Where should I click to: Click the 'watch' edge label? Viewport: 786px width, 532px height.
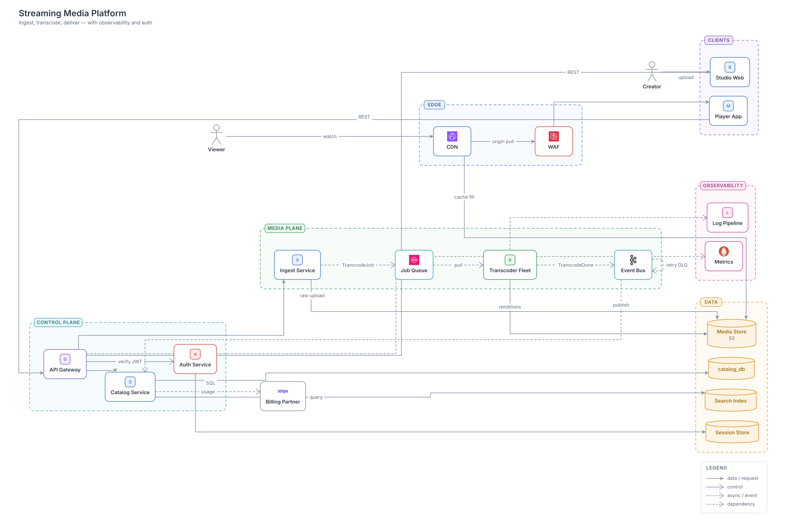coord(329,137)
